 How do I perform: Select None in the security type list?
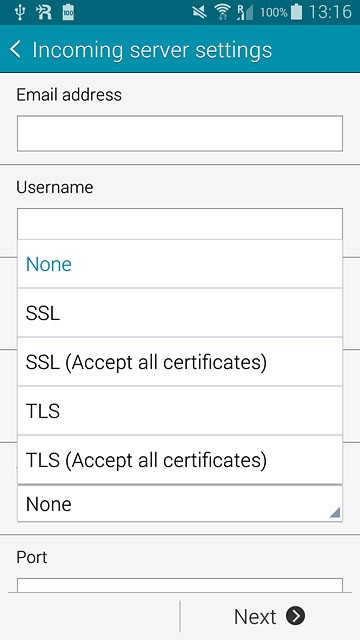[x=180, y=264]
